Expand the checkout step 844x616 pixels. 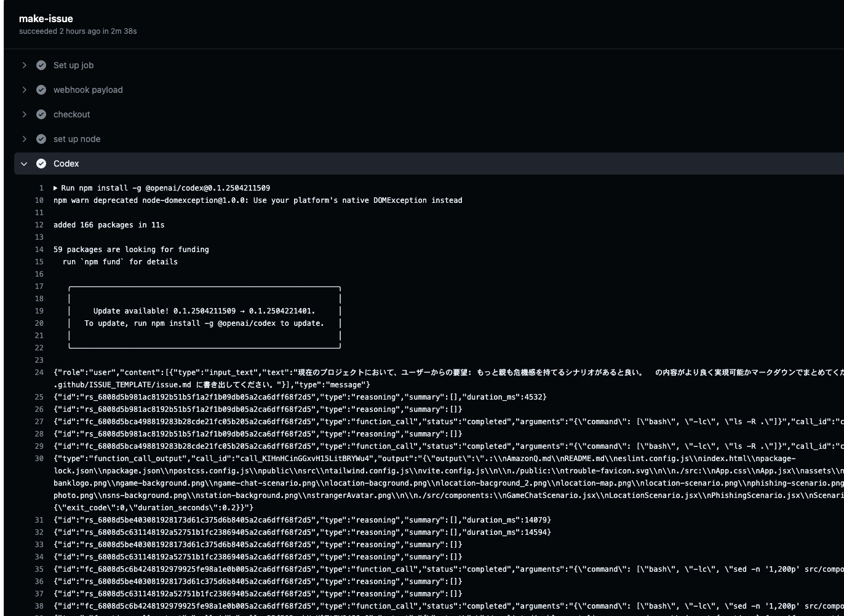coord(24,114)
